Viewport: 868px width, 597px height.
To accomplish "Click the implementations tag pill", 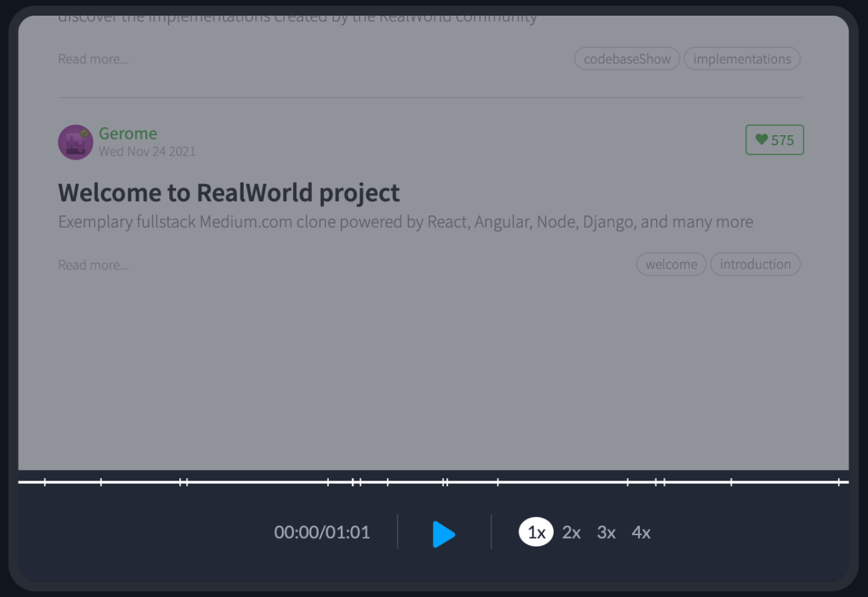I will (x=741, y=59).
